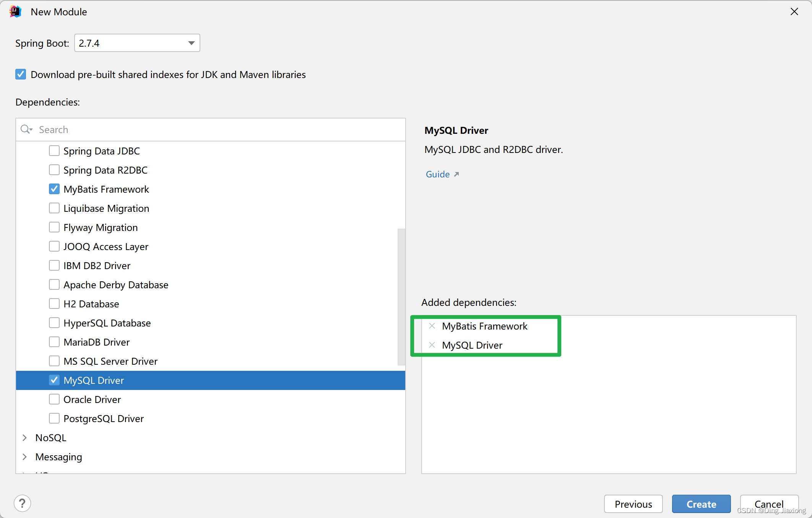Enable Spring Data JDBC checkbox
This screenshot has width=812, height=518.
click(54, 151)
